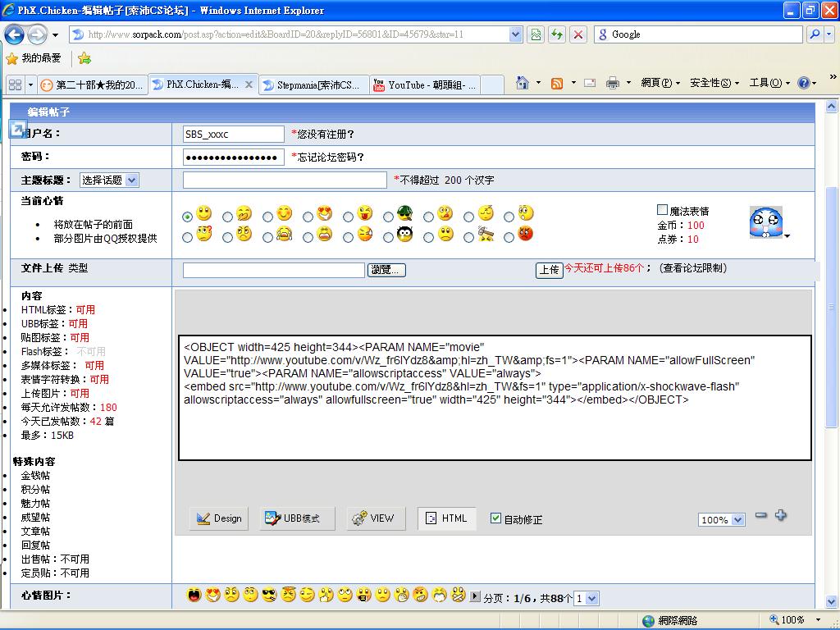Click the IE Home icon
The width and height of the screenshot is (840, 630).
(x=522, y=83)
